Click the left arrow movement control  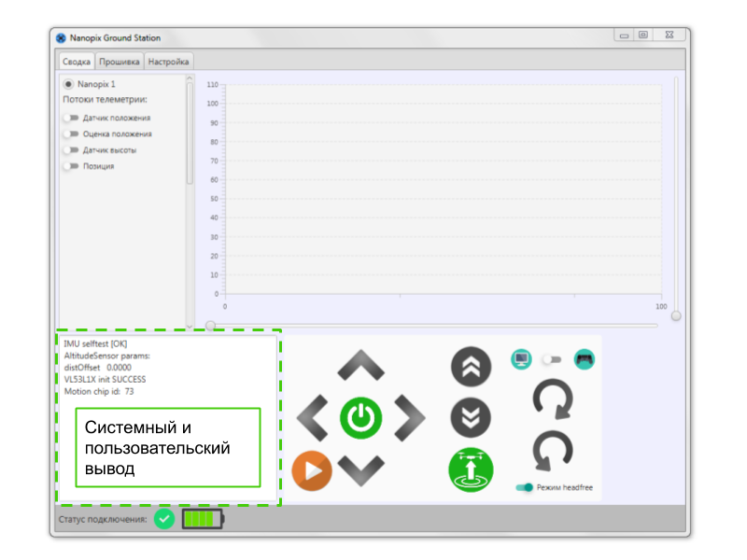point(313,417)
